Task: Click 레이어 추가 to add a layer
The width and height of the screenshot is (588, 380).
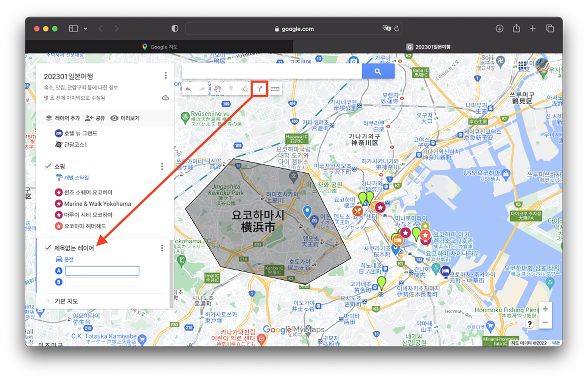Action: click(62, 118)
